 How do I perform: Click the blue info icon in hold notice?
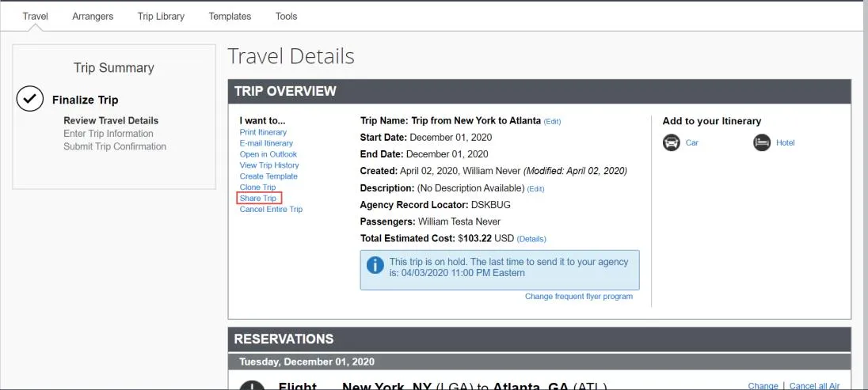(375, 265)
